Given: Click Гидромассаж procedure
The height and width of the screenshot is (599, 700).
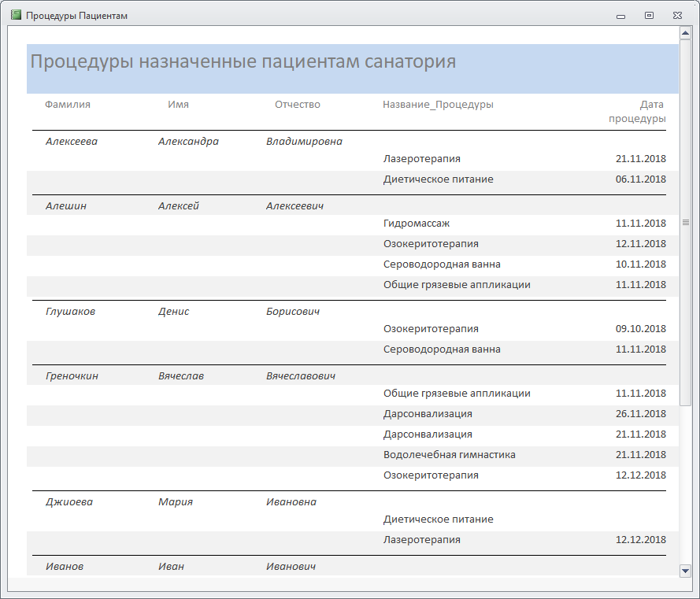Looking at the screenshot, I should [417, 224].
